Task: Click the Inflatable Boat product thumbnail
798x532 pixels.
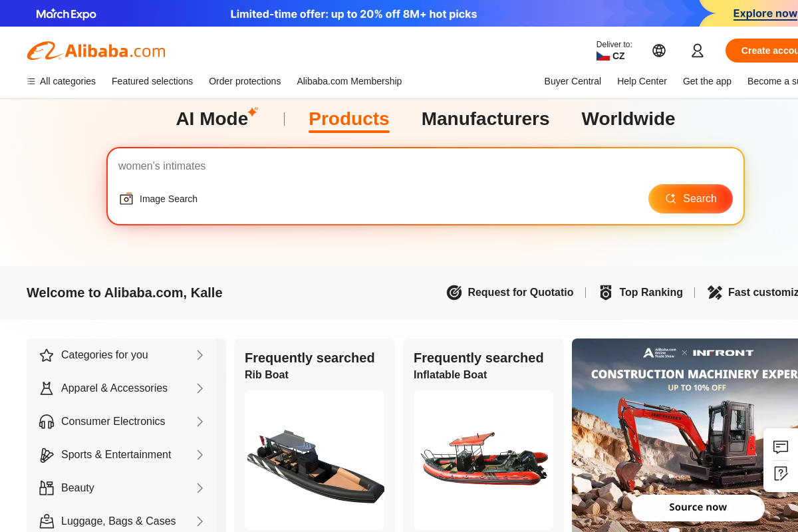Action: [x=483, y=460]
